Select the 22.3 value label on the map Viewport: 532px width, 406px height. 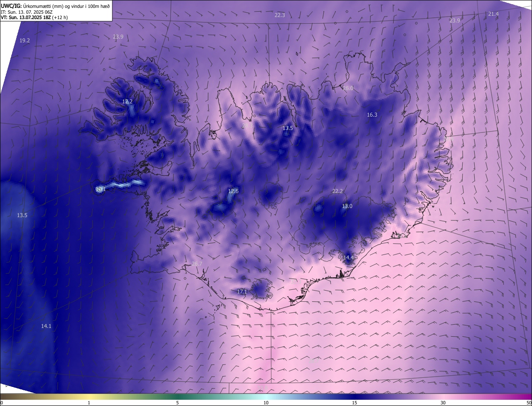point(280,15)
